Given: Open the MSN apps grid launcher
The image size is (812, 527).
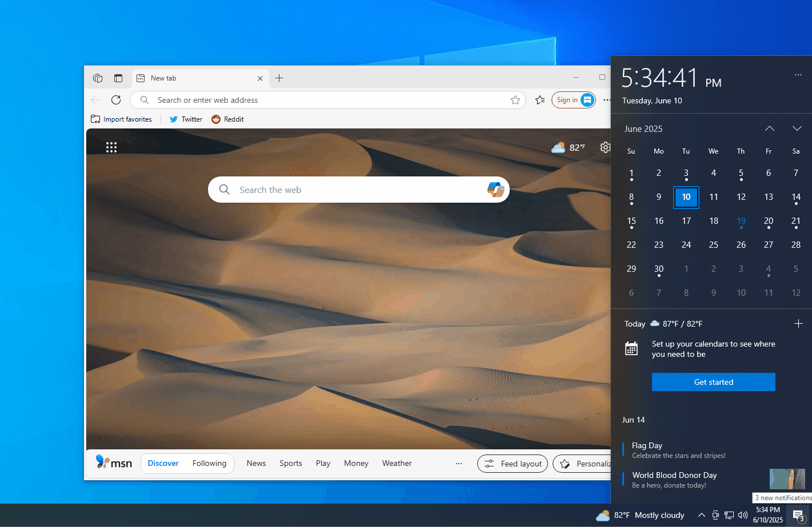Looking at the screenshot, I should (111, 147).
